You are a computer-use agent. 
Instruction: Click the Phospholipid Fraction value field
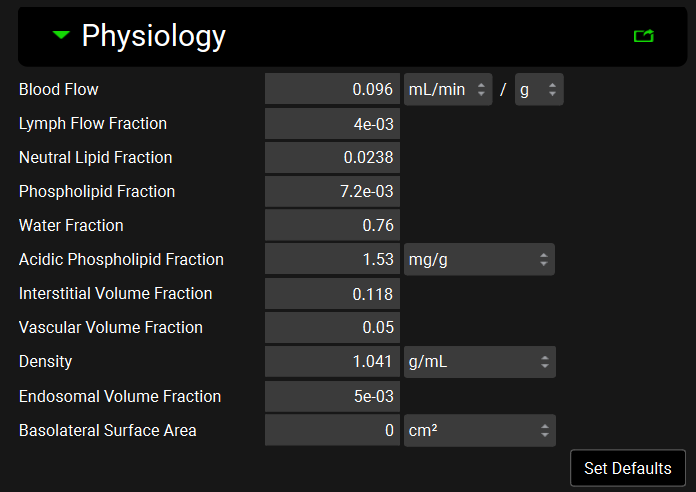332,192
